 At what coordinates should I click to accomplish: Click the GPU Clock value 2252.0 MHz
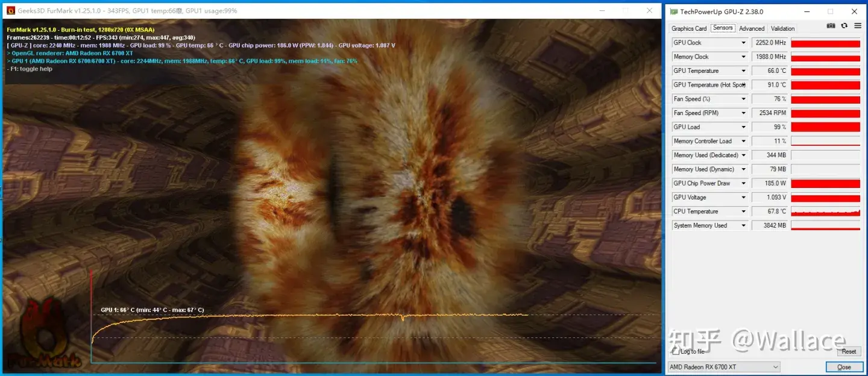[770, 43]
